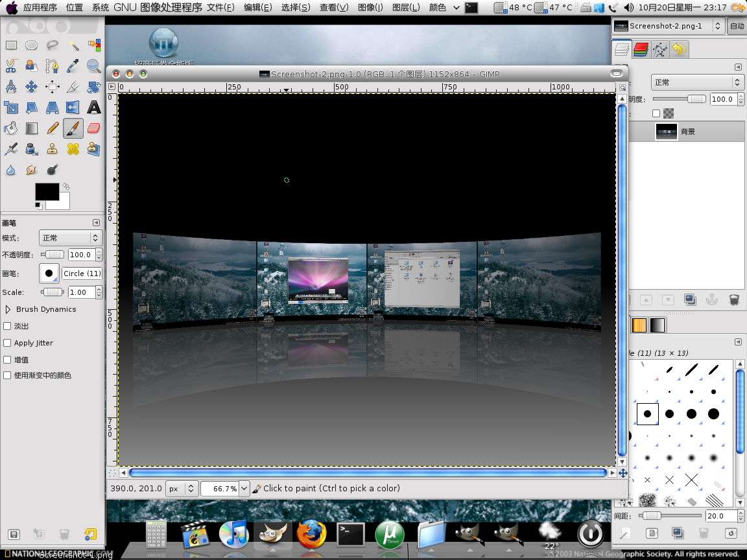
Task: Click the canvas horizontal scrollbar
Action: [x=367, y=473]
